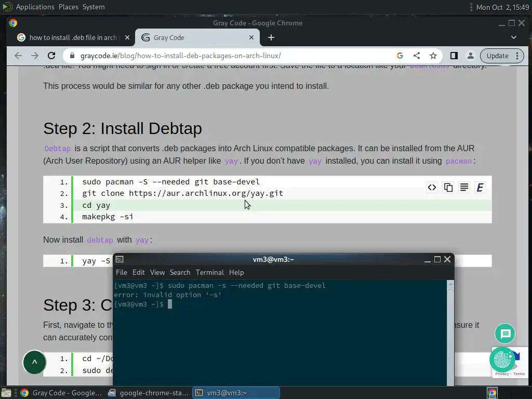This screenshot has height=399, width=532.
Task: Click the Google icon in the address bar
Action: [x=400, y=56]
